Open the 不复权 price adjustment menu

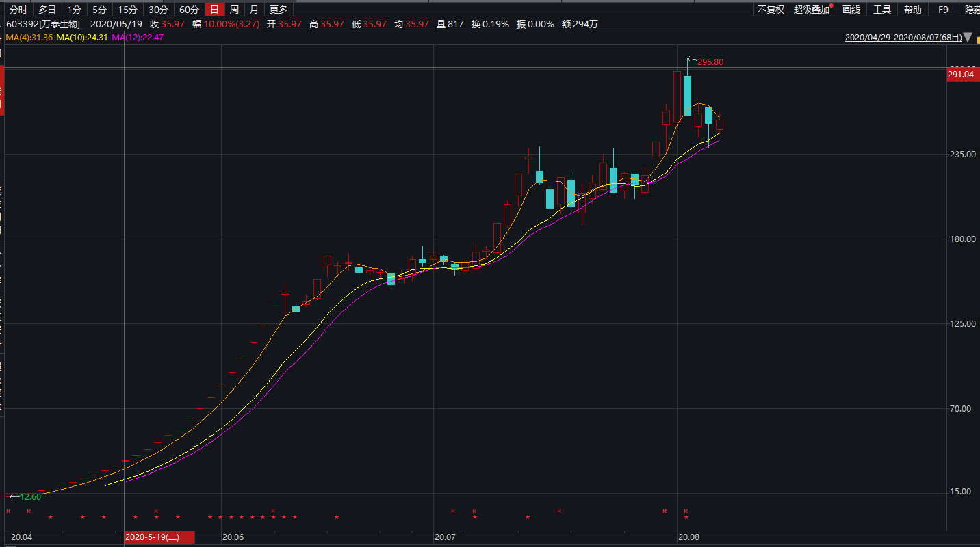click(x=771, y=10)
